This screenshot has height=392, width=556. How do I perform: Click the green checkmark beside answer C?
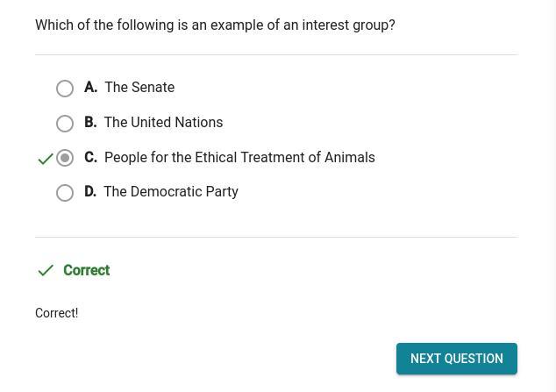46,159
